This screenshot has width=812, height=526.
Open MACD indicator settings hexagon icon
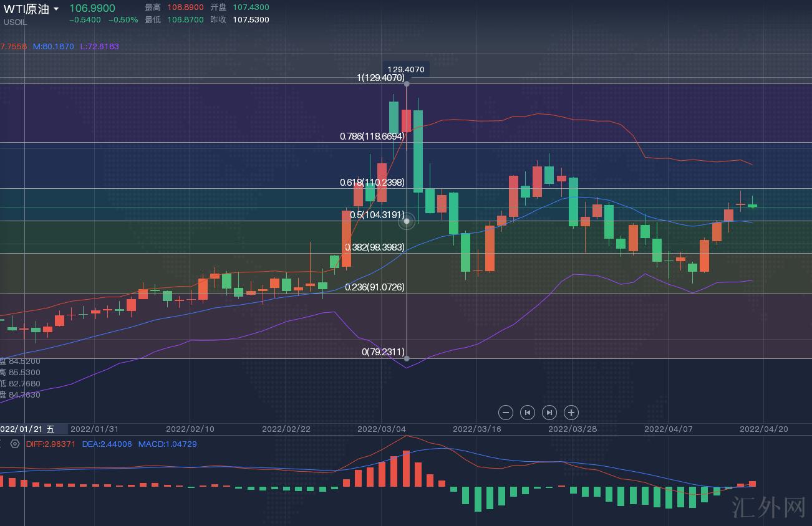tap(15, 444)
